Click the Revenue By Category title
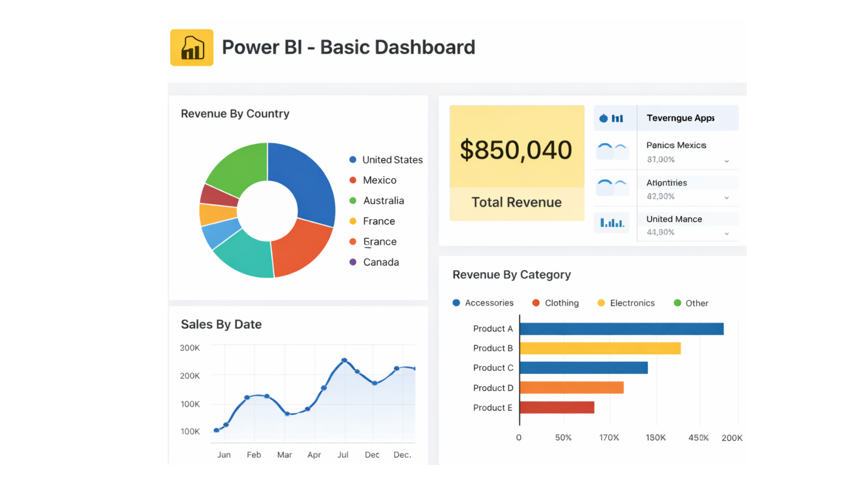868x488 pixels. click(x=511, y=275)
